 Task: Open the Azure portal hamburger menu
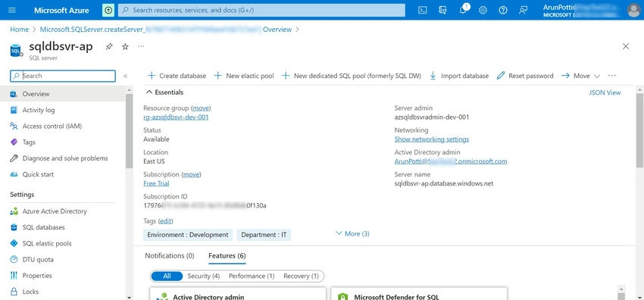tap(12, 10)
